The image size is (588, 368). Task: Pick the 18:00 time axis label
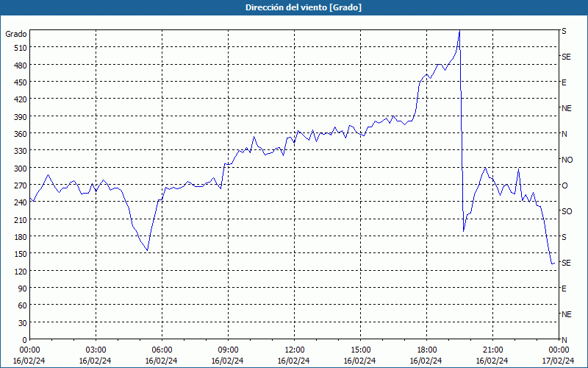tap(426, 350)
